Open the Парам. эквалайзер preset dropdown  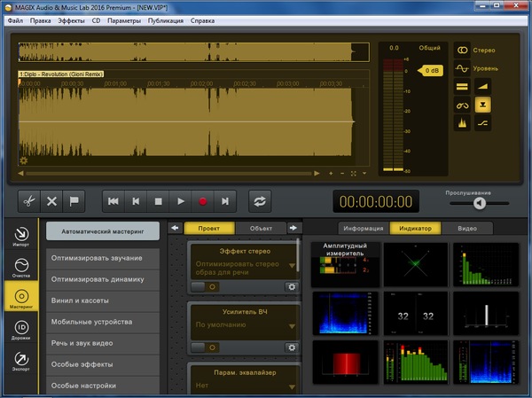(291, 386)
